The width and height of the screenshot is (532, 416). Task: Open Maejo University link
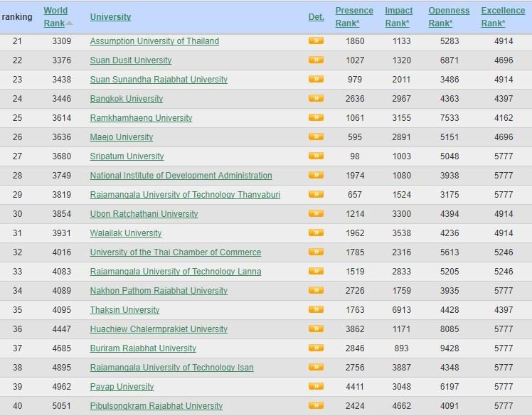pyautogui.click(x=122, y=137)
